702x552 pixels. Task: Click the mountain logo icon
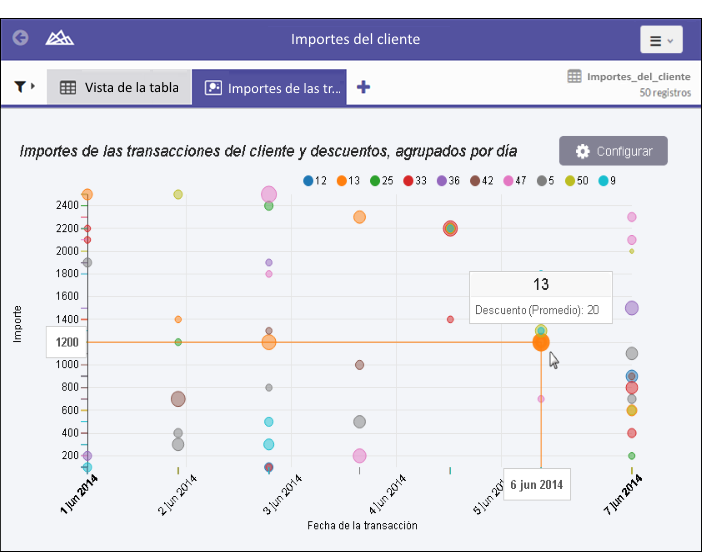(x=60, y=38)
